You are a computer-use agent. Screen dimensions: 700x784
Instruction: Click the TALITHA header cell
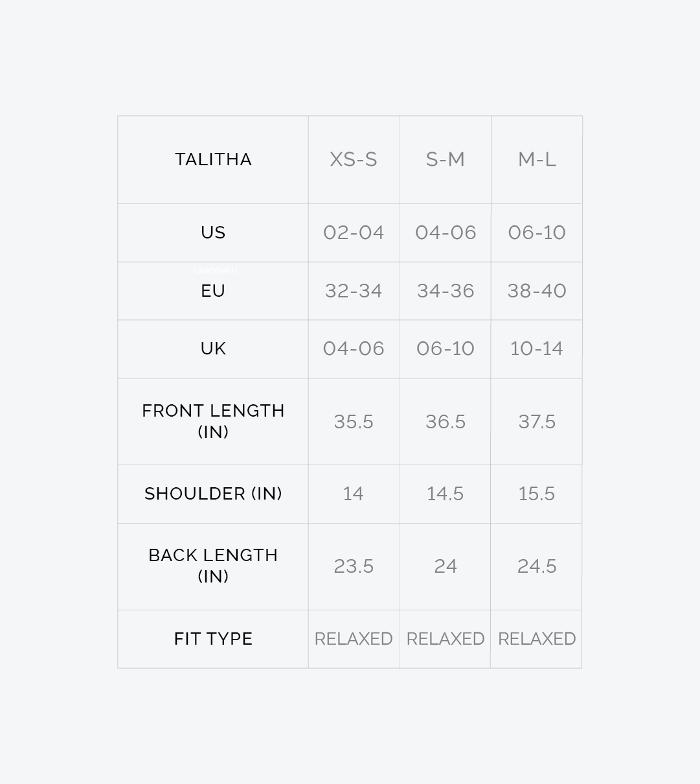[213, 159]
